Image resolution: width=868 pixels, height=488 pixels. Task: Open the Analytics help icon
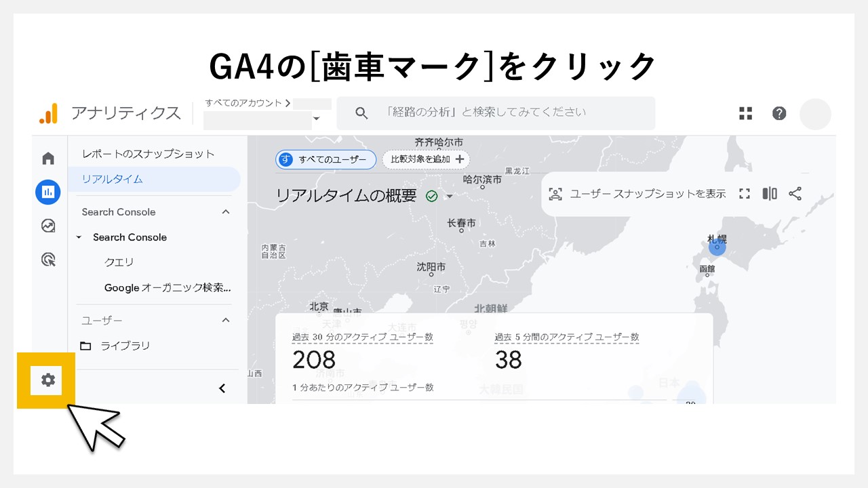pyautogui.click(x=779, y=113)
